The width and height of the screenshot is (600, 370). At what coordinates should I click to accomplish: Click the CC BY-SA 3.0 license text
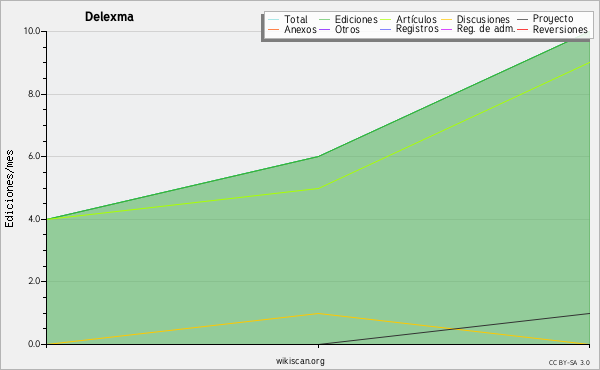(569, 363)
